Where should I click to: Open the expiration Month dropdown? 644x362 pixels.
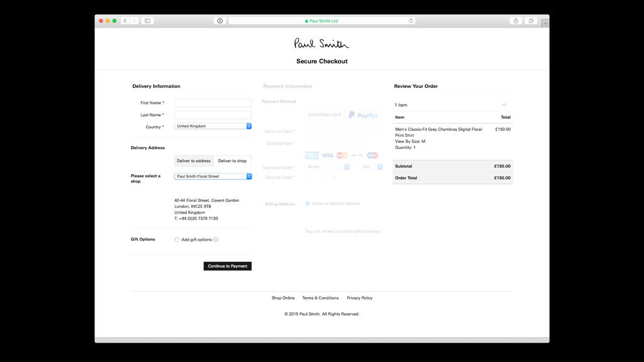tap(327, 167)
